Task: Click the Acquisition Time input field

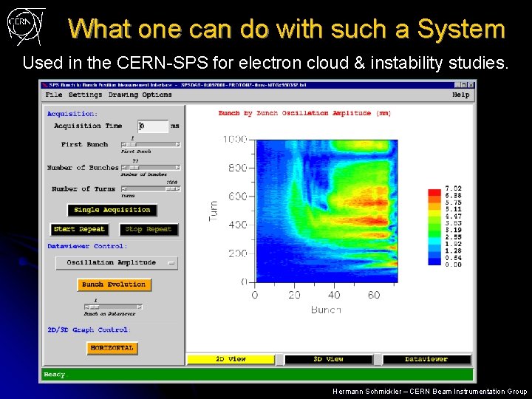Action: point(153,126)
